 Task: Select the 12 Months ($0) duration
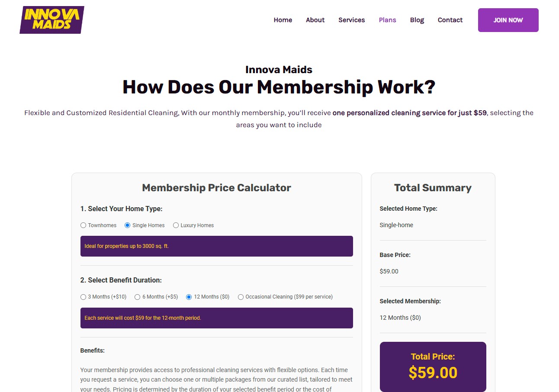pos(189,297)
